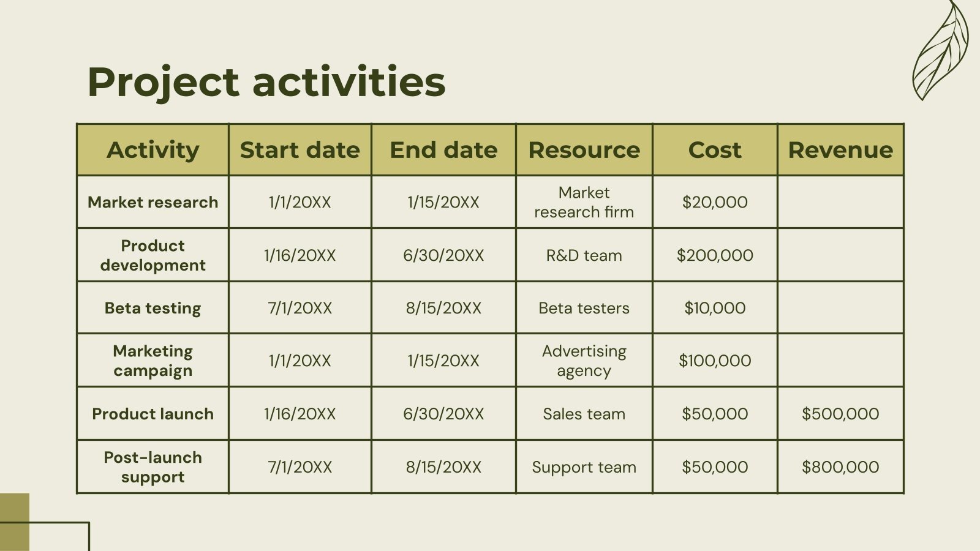Screen dimensions: 980x551
Task: Click the $800,000 revenue cell
Action: click(x=840, y=467)
